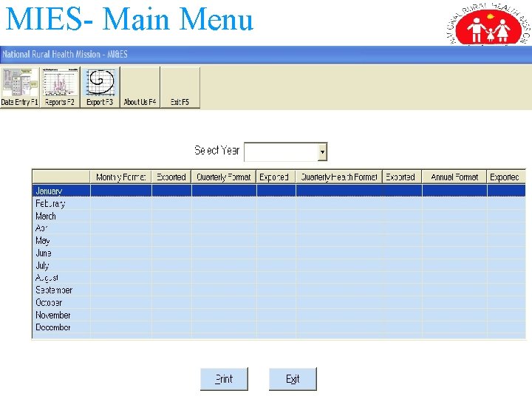Image resolution: width=532 pixels, height=399 pixels.
Task: Select the March row
Action: pyautogui.click(x=279, y=216)
